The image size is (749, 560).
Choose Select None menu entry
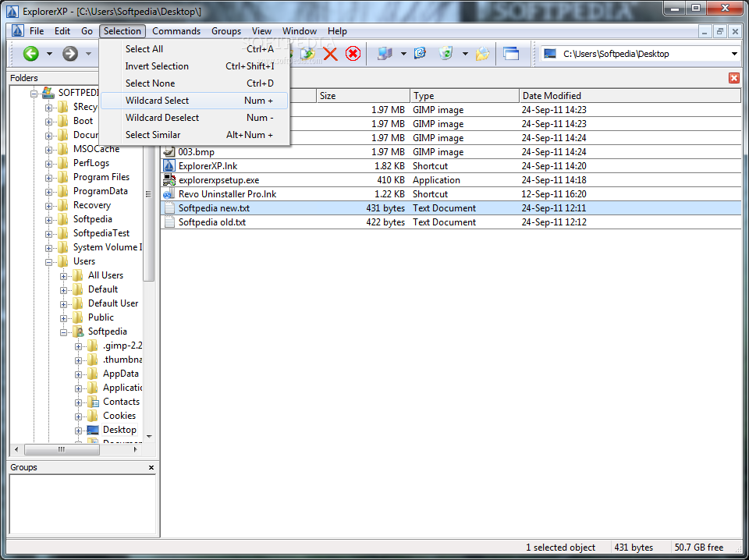click(x=194, y=83)
